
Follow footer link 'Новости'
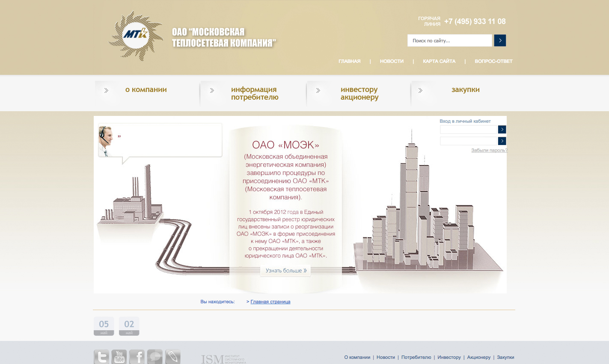tap(386, 357)
